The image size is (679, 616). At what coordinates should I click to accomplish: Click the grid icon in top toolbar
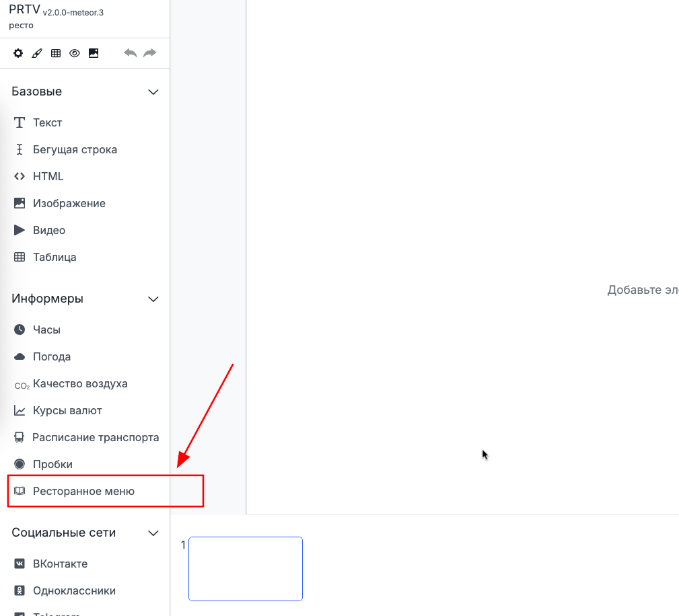[56, 53]
